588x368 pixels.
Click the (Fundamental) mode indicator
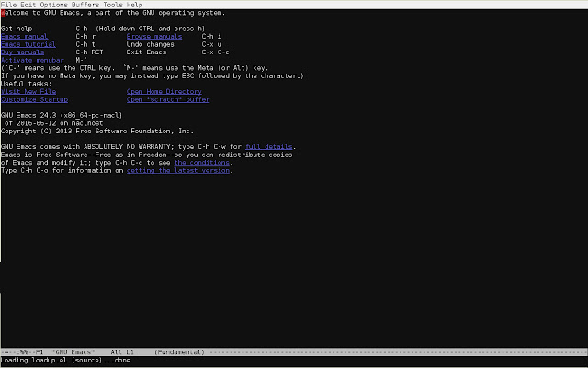point(180,352)
